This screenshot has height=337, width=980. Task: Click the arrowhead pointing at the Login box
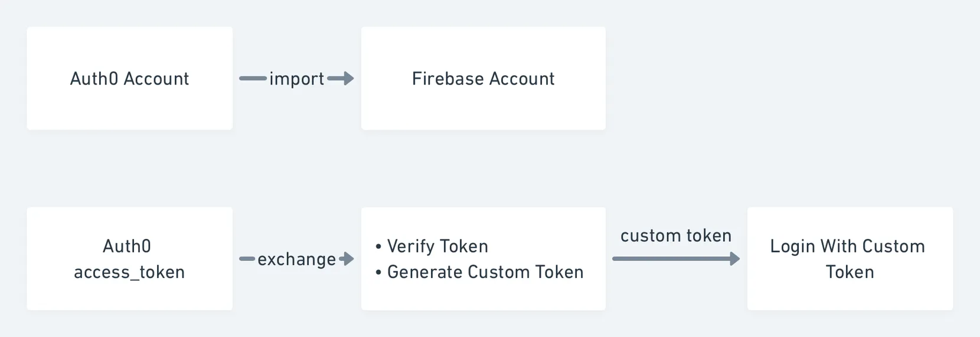point(734,258)
